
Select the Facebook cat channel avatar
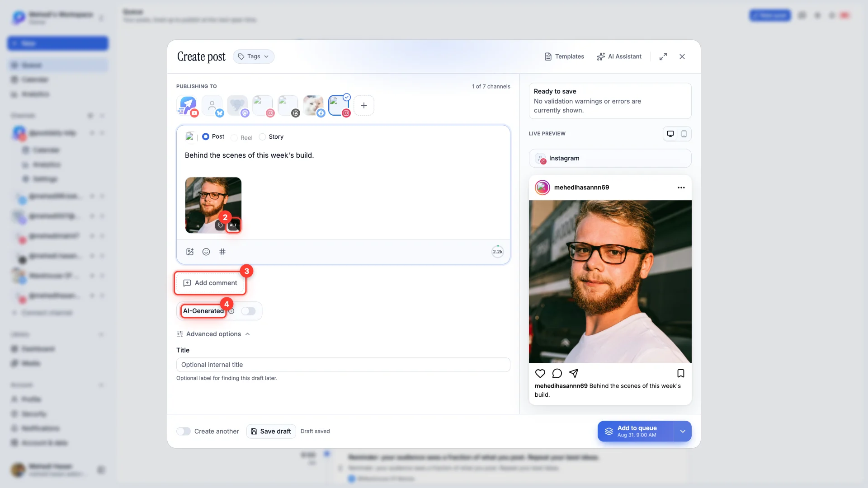(313, 105)
